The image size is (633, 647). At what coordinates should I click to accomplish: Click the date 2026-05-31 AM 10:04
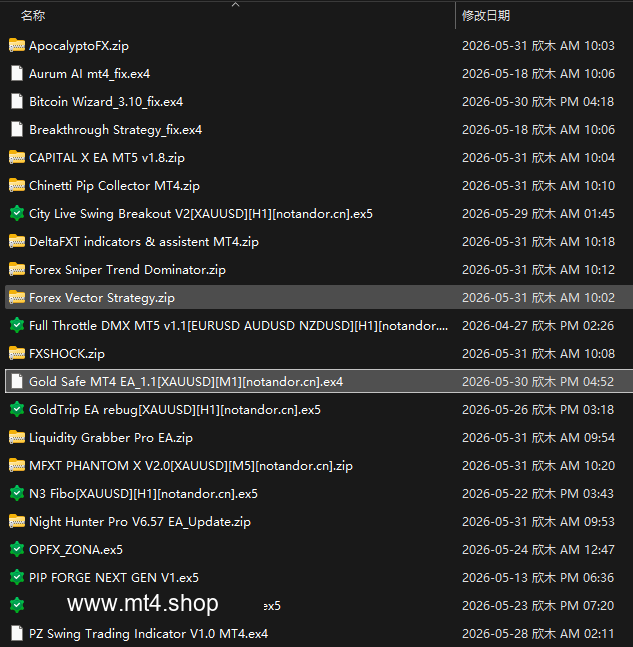point(538,158)
